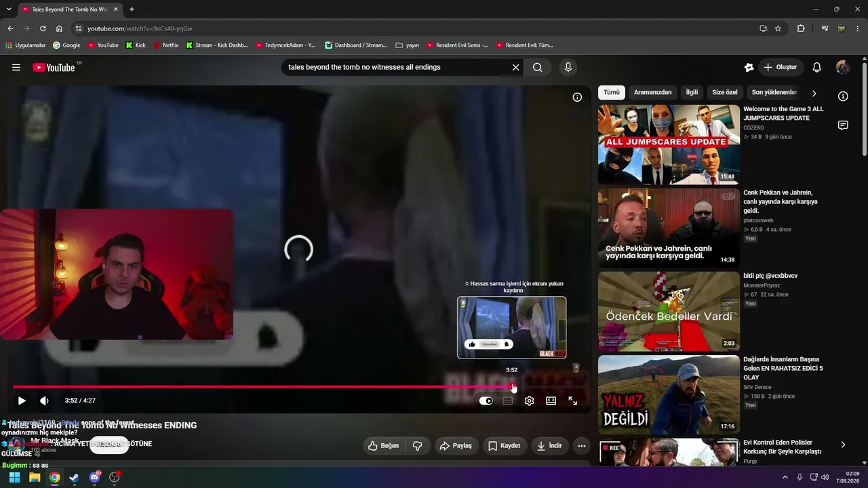868x488 pixels.
Task: Click the YouTube search input field
Action: point(397,67)
